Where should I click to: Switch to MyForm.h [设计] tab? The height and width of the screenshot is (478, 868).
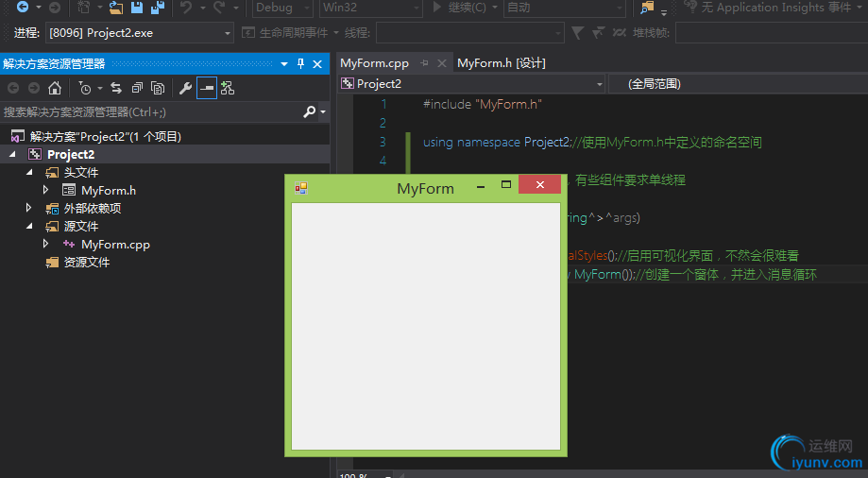coord(502,63)
